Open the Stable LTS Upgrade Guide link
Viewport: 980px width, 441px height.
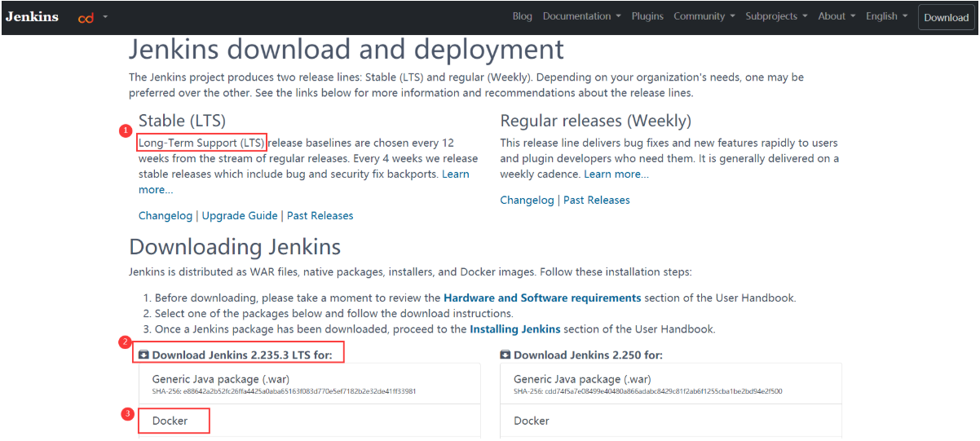240,216
